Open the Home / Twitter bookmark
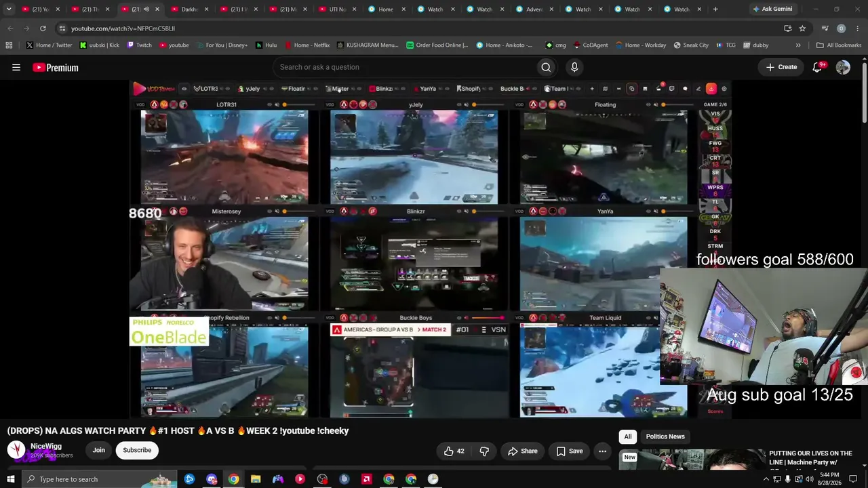This screenshot has width=868, height=488. tap(49, 45)
